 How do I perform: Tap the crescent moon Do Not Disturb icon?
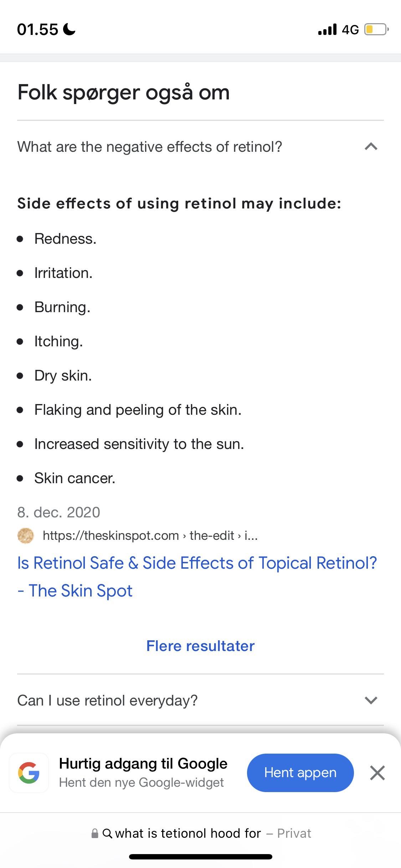coord(69,29)
